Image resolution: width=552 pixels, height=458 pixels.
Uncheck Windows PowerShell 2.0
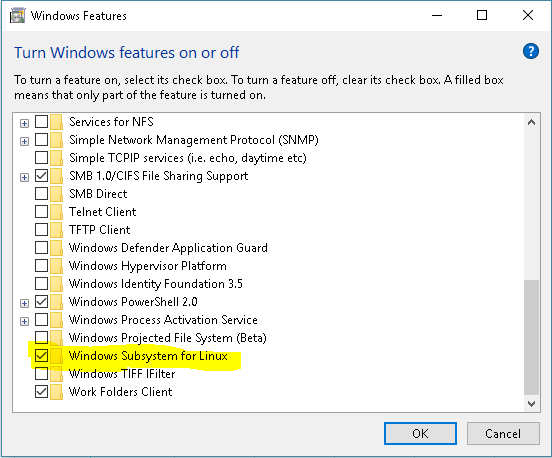[42, 302]
